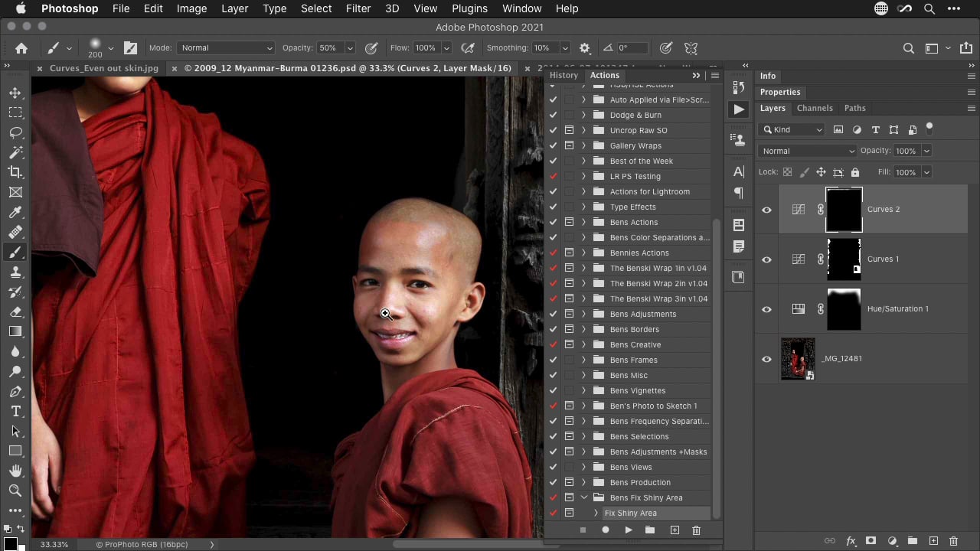Open the Filter menu
Image resolution: width=980 pixels, height=551 pixels.
(358, 8)
